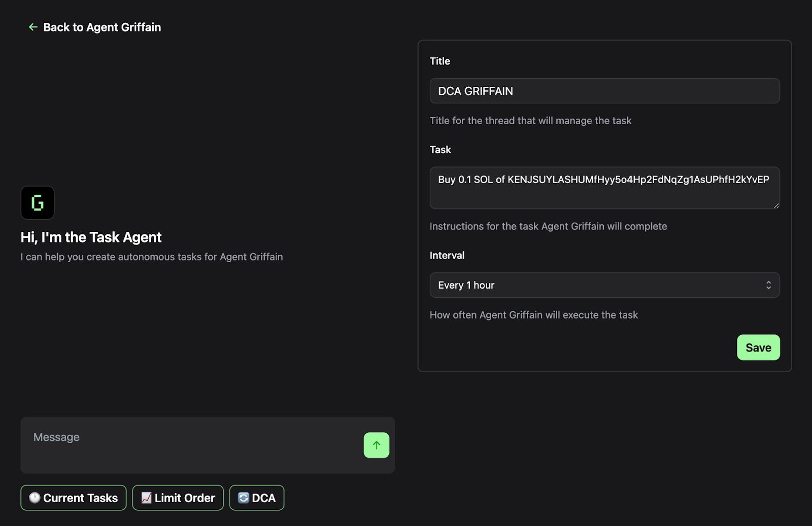Select the DCA preset
The width and height of the screenshot is (812, 526).
[257, 498]
